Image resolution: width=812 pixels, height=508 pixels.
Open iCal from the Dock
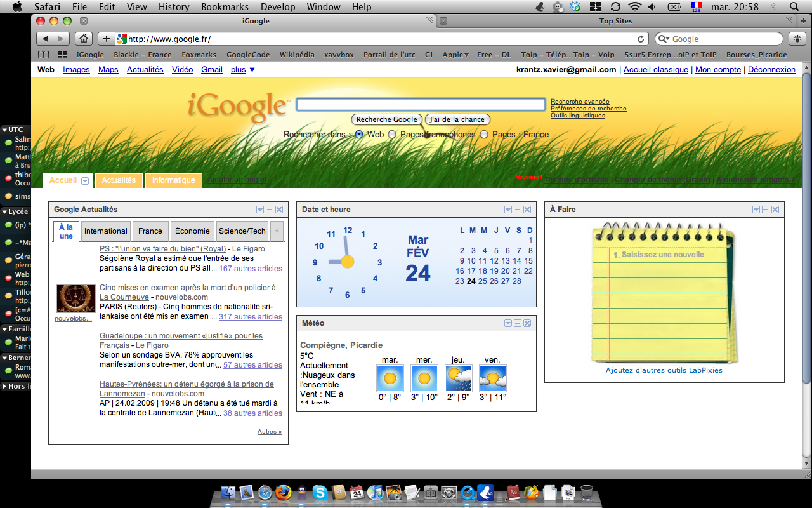357,492
